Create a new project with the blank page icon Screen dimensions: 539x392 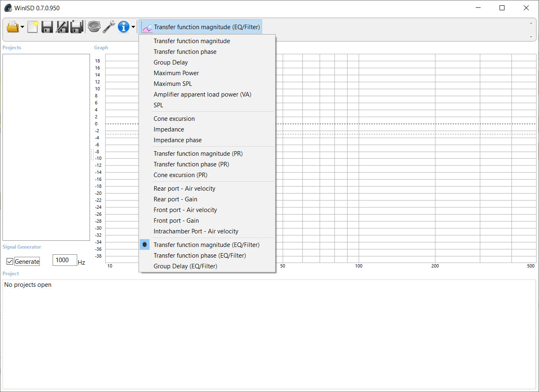[x=32, y=27]
